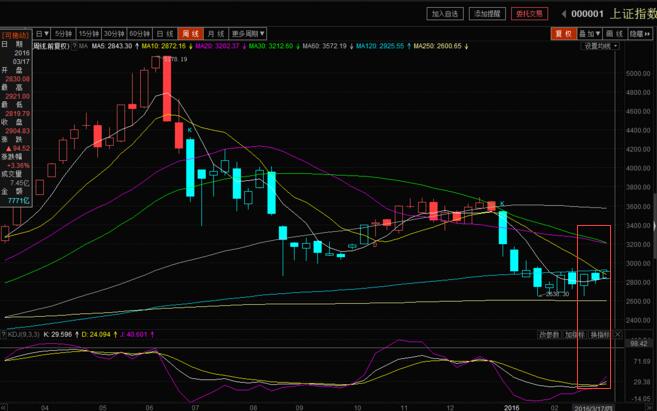Viewport: 657px width, 411px height.
Task: Open the 叠加 overlay dropdown
Action: coord(589,33)
